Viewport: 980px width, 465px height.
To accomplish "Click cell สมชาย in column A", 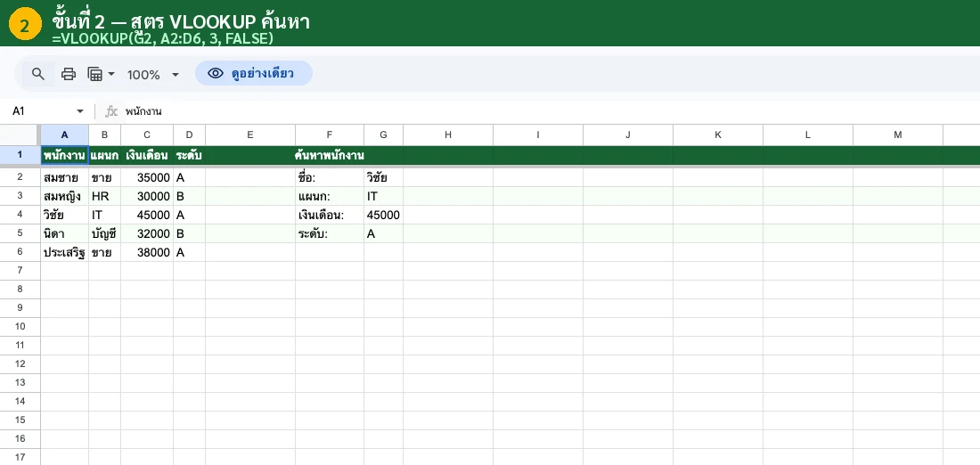I will [x=64, y=177].
